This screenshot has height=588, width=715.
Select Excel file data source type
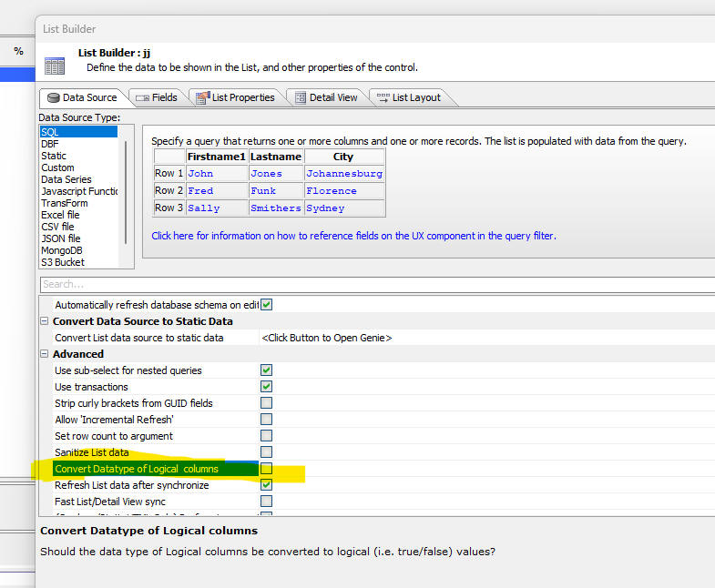pyautogui.click(x=78, y=215)
